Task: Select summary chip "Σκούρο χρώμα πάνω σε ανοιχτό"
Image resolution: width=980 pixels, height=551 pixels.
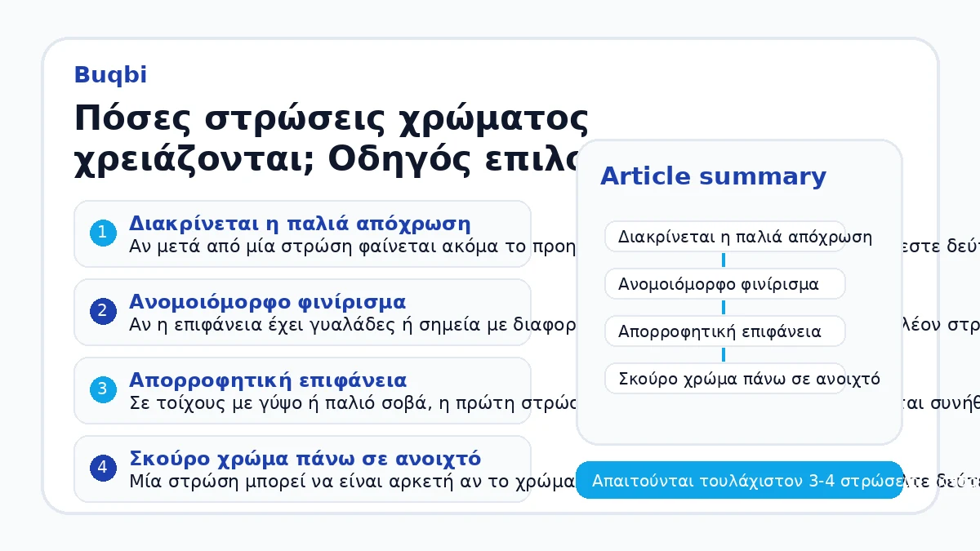Action: tap(725, 379)
